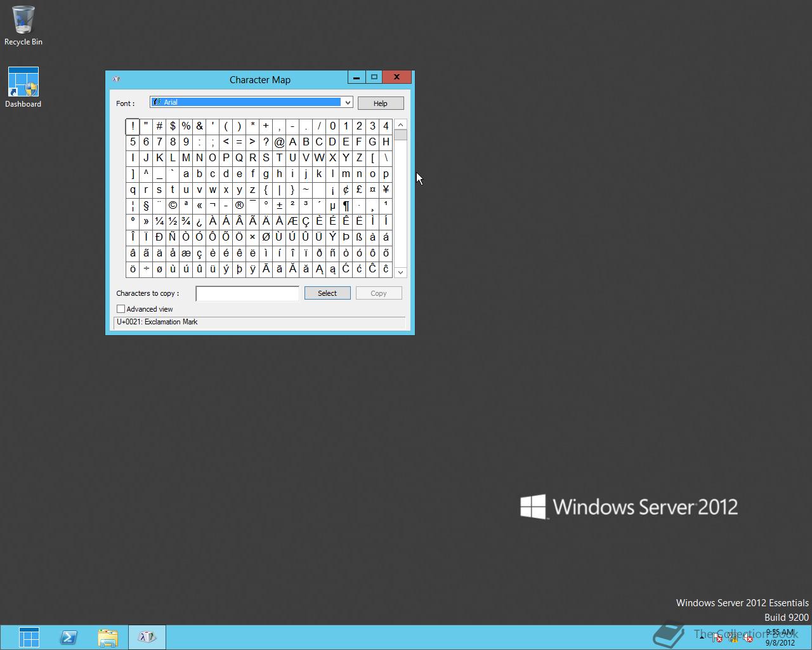Select the capital Æ ligature cell

coord(292,222)
